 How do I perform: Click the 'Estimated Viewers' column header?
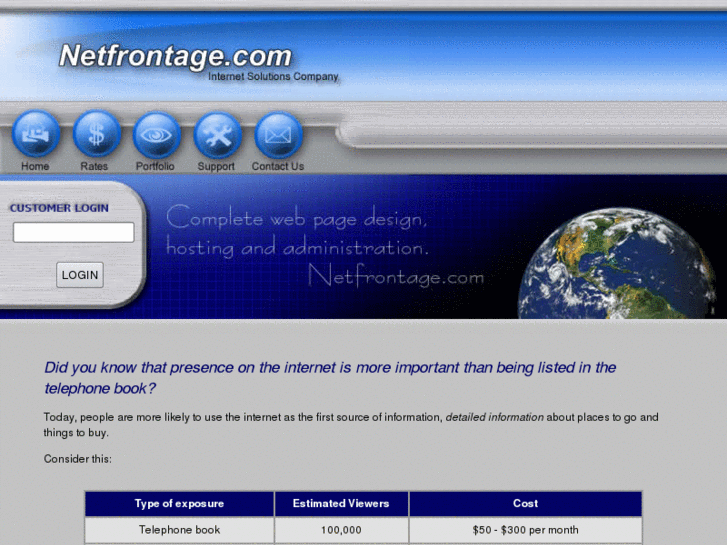(341, 504)
